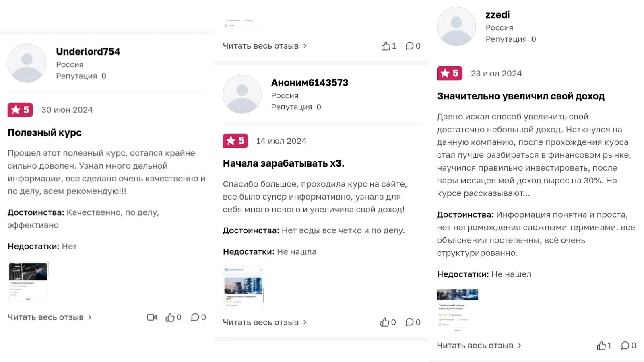
Task: Click 'Репутация 0' under Underlord754
Action: [x=81, y=76]
